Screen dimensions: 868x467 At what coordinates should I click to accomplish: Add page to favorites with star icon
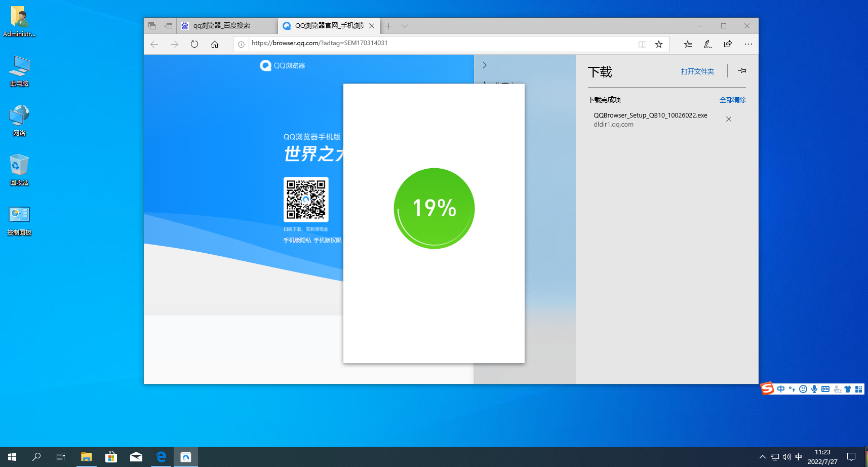point(659,45)
